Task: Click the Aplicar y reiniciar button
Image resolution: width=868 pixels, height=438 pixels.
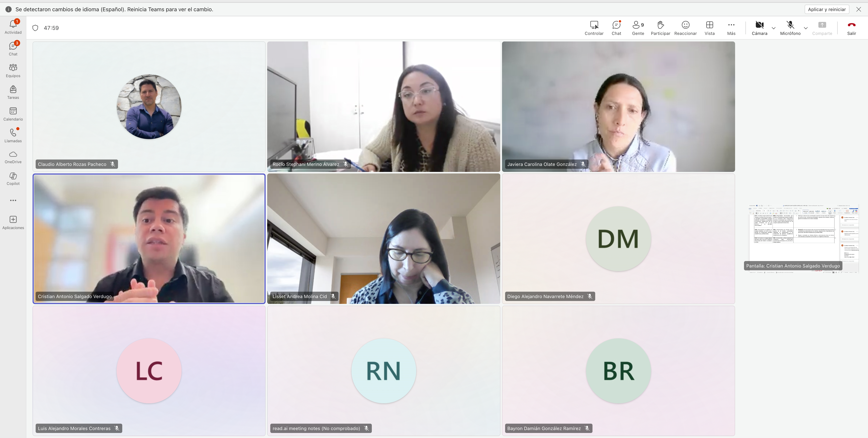Action: tap(827, 9)
